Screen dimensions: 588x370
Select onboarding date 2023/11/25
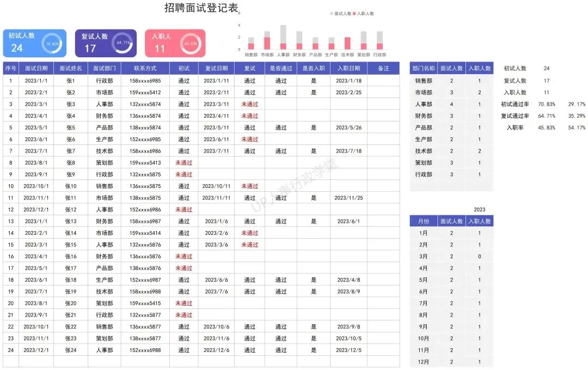pos(349,198)
